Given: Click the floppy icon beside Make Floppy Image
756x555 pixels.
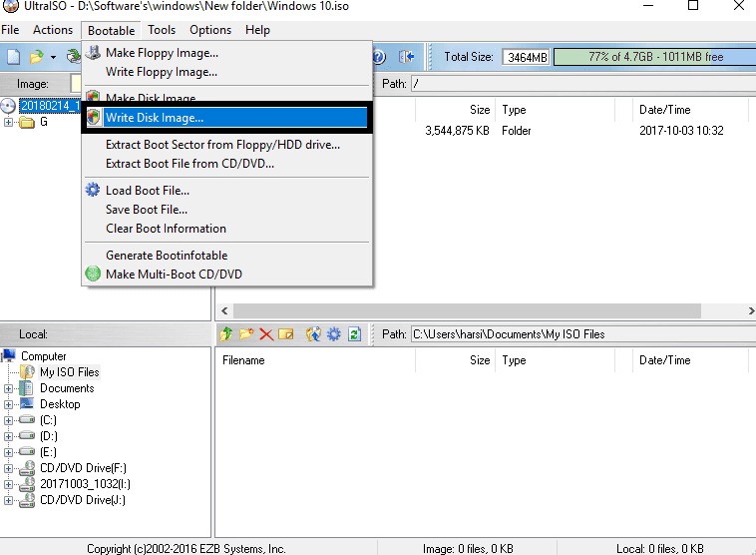Looking at the screenshot, I should (93, 52).
